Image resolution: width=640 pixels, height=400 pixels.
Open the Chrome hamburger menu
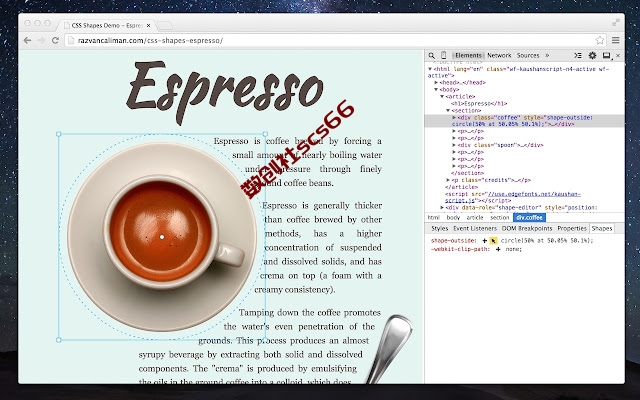(616, 40)
